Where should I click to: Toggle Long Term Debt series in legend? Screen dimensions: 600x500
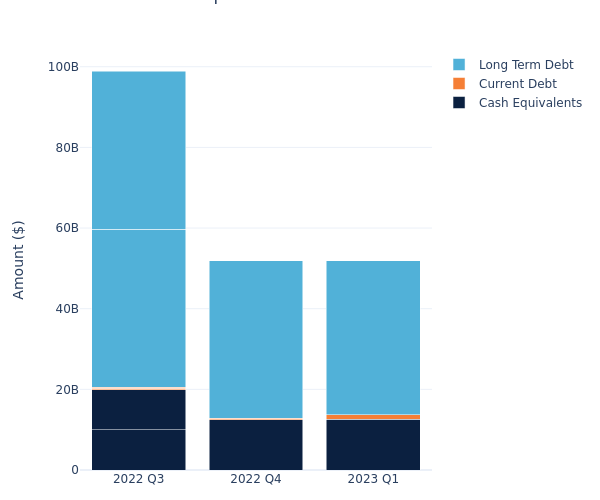525,65
